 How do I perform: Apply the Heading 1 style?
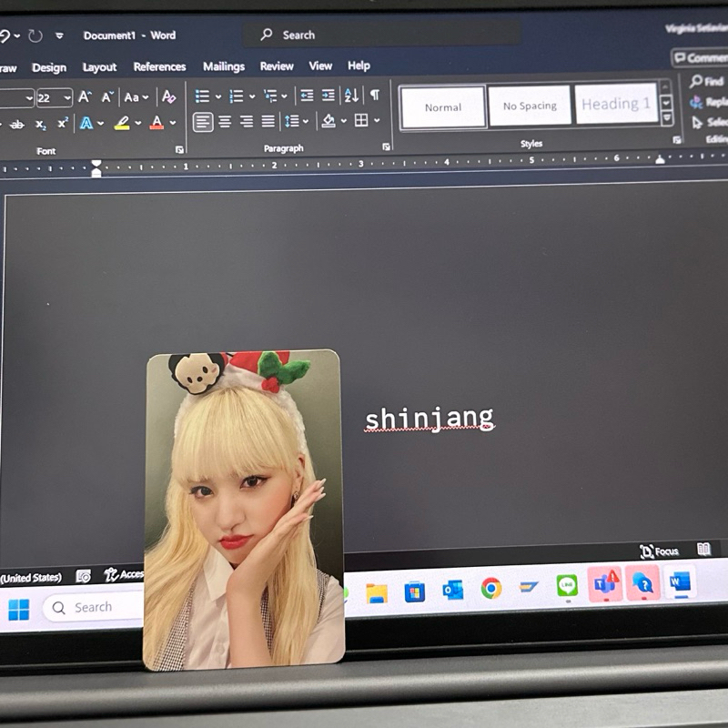coord(615,105)
